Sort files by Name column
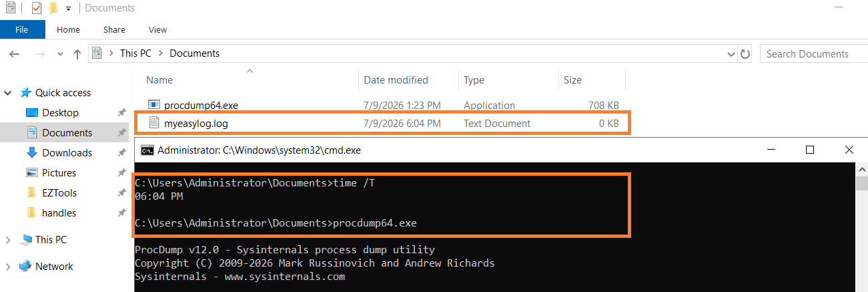Screen dimensions: 868x292 [x=159, y=80]
